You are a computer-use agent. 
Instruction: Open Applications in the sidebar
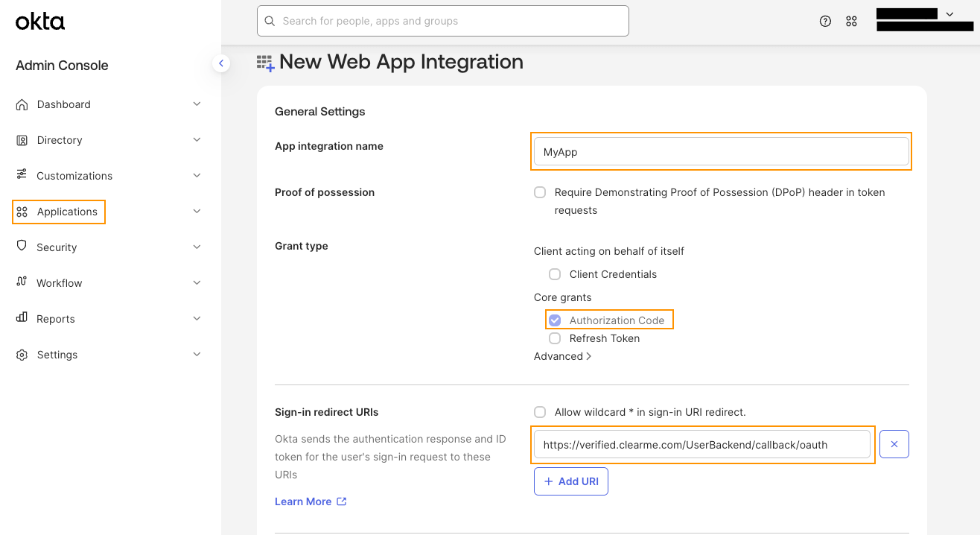tap(67, 212)
